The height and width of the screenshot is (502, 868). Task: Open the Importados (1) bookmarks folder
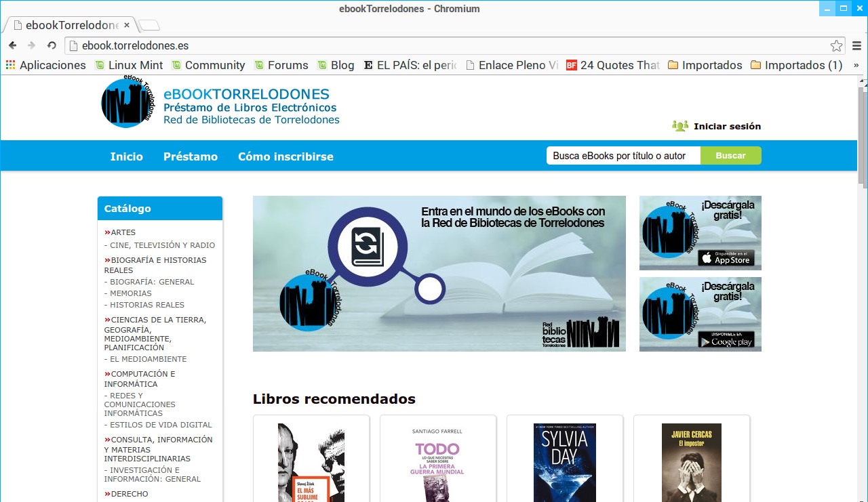pos(797,65)
